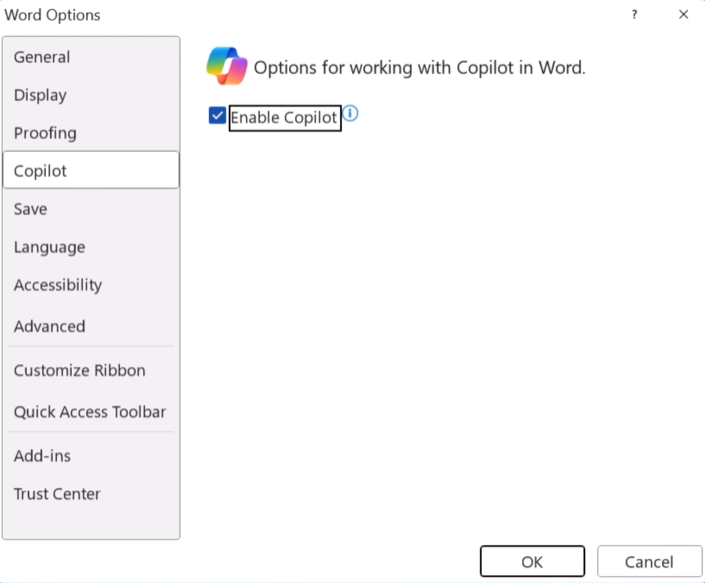Viewport: 705px width, 583px height.
Task: Click the info icon beside Enable Copilot
Action: click(x=350, y=114)
